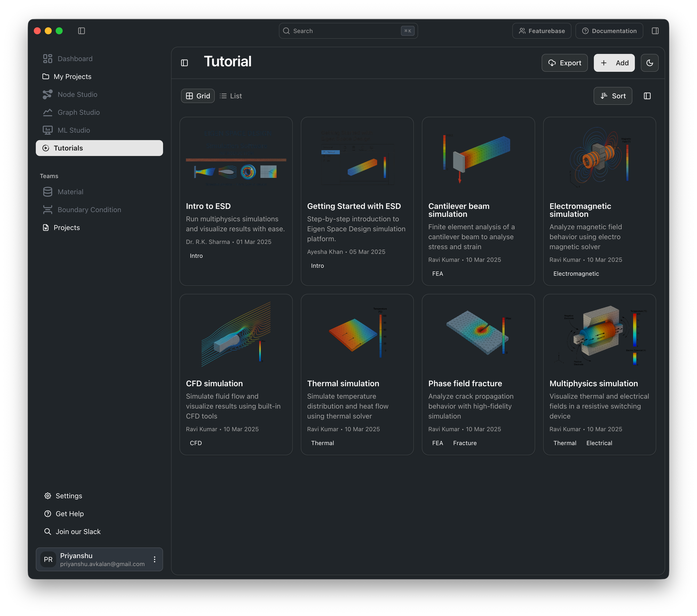Click the Graph Studio chart icon
The width and height of the screenshot is (697, 616).
47,113
